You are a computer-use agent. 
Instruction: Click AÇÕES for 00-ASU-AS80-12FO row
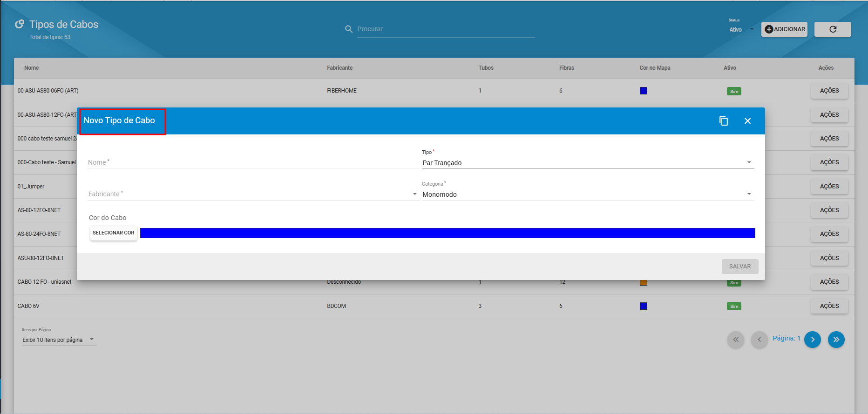829,115
